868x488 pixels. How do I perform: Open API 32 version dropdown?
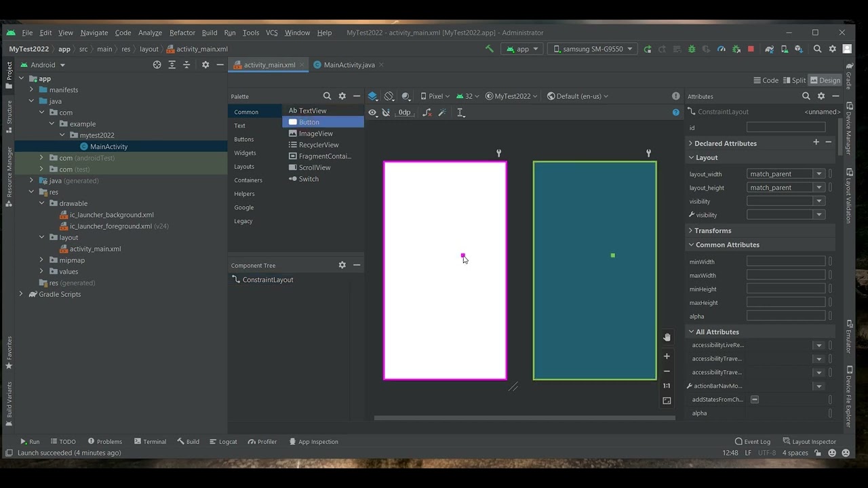468,96
